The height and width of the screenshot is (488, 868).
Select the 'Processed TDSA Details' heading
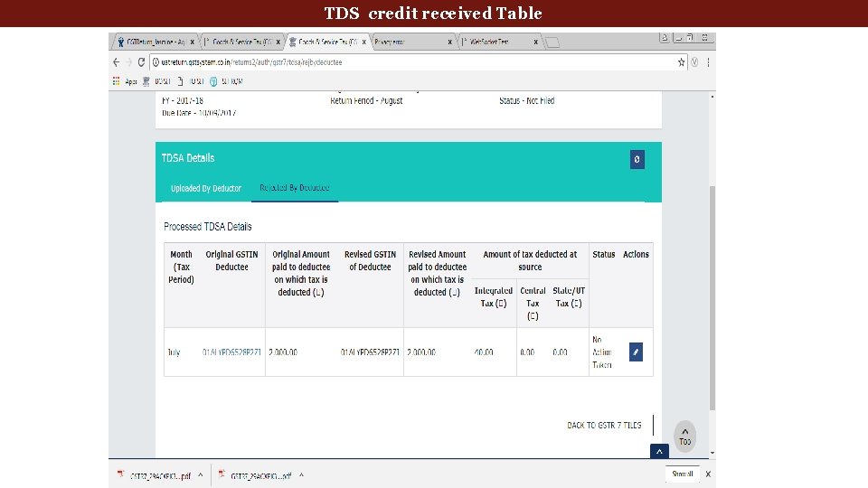[208, 227]
